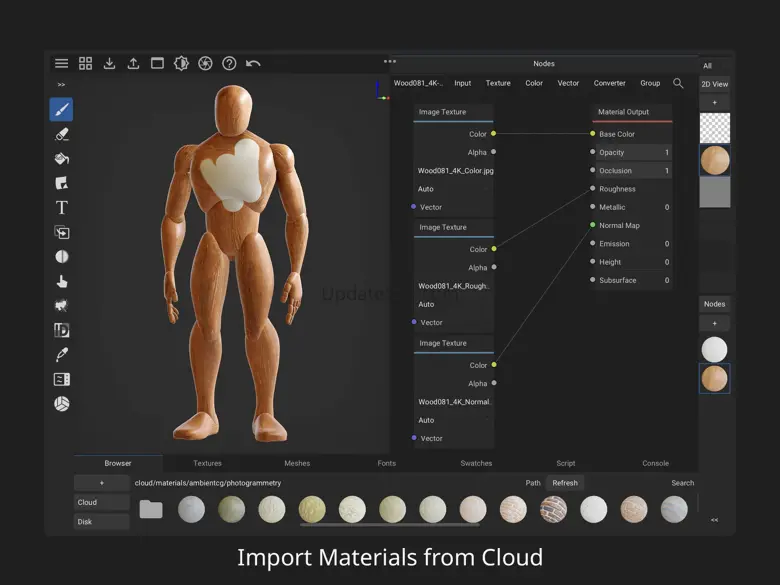Select the Eraser tool
Image resolution: width=780 pixels, height=585 pixels.
(61, 134)
